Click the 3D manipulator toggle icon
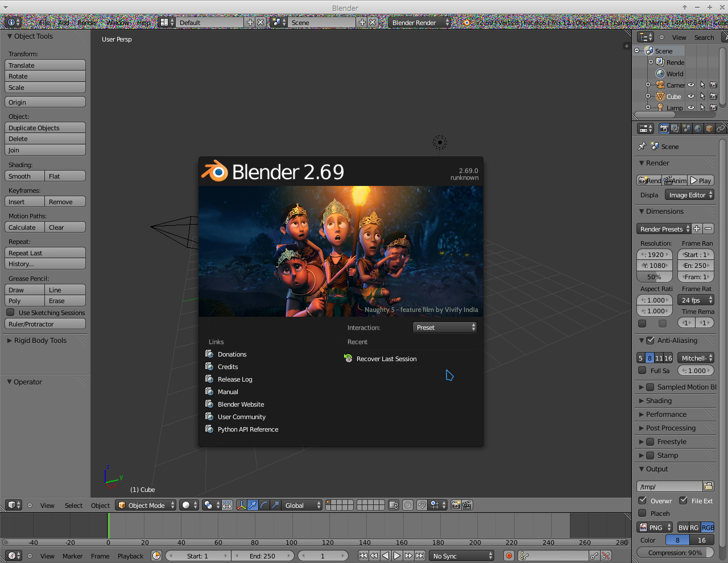 (241, 505)
